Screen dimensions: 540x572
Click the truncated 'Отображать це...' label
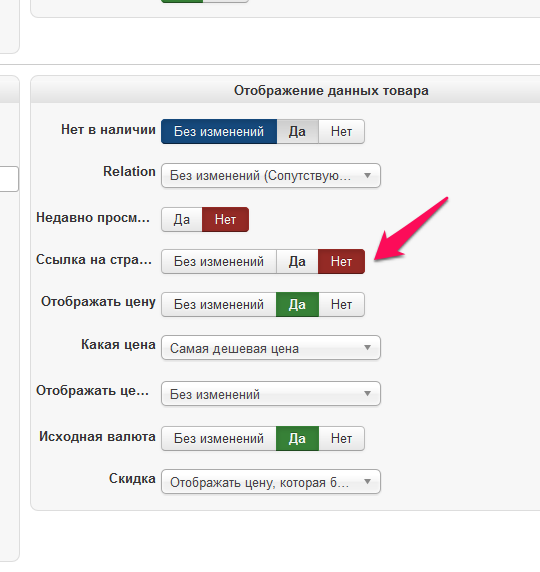point(92,391)
